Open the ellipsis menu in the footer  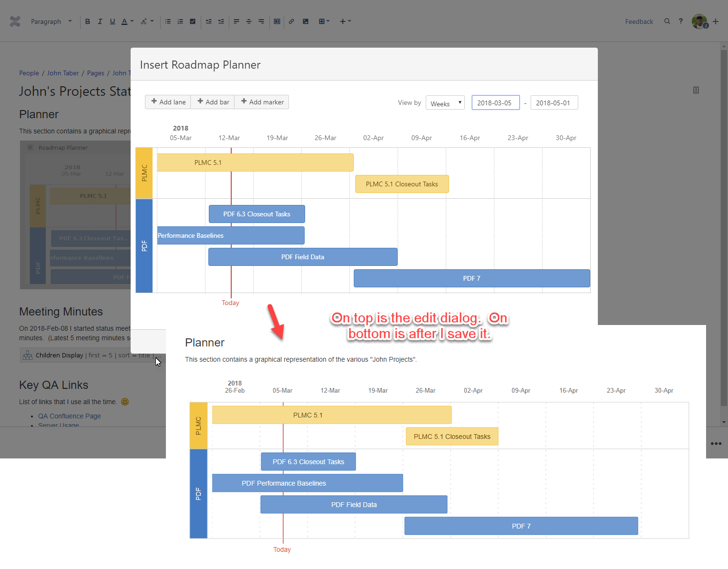(716, 443)
